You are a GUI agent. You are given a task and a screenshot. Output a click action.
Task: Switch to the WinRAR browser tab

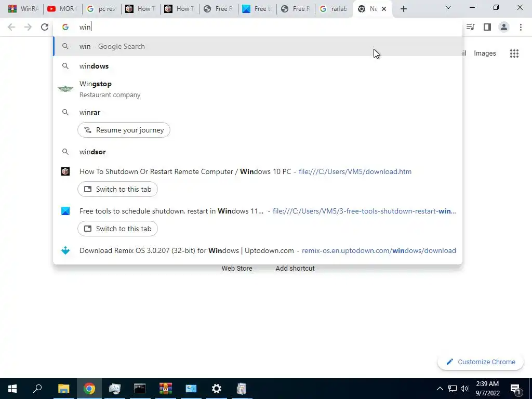(23, 9)
